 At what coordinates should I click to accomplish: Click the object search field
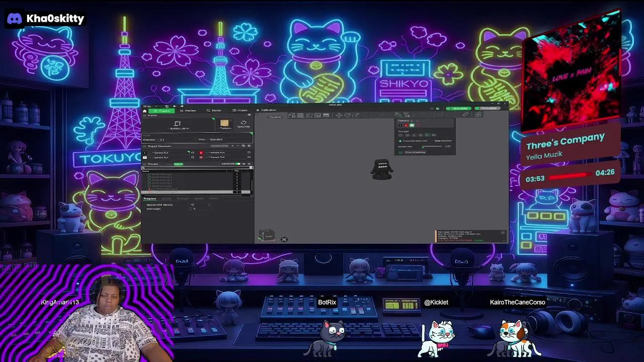(x=197, y=167)
